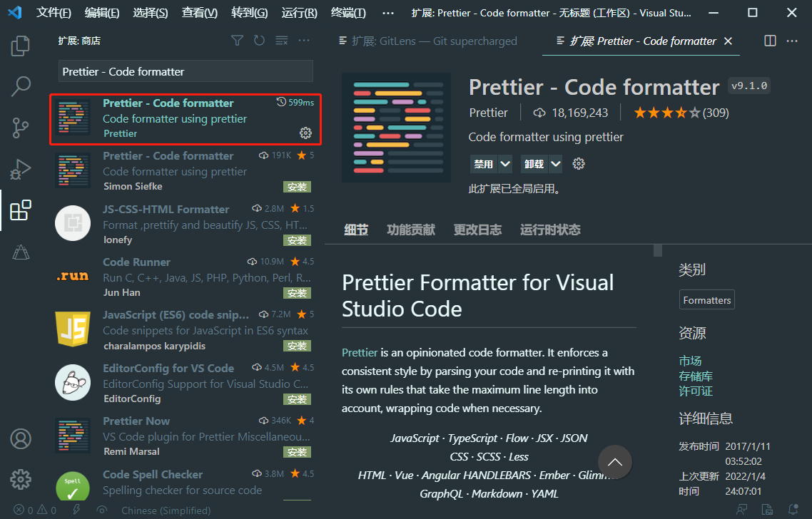This screenshot has width=812, height=519.
Task: Open the notifications bell in status bar
Action: click(x=793, y=510)
